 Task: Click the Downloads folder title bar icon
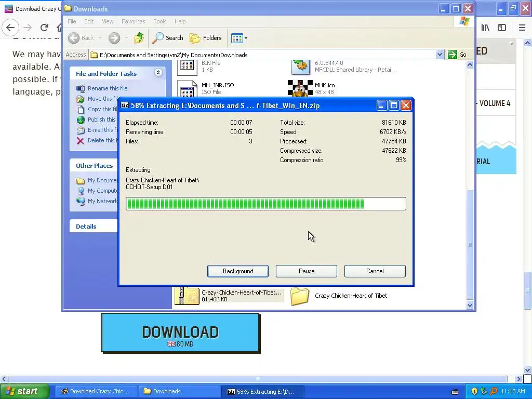click(68, 8)
